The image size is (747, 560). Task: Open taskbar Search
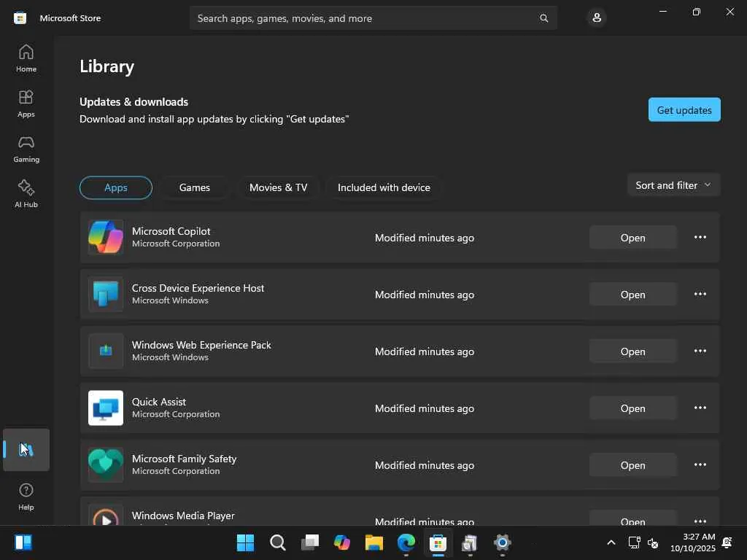pos(278,542)
